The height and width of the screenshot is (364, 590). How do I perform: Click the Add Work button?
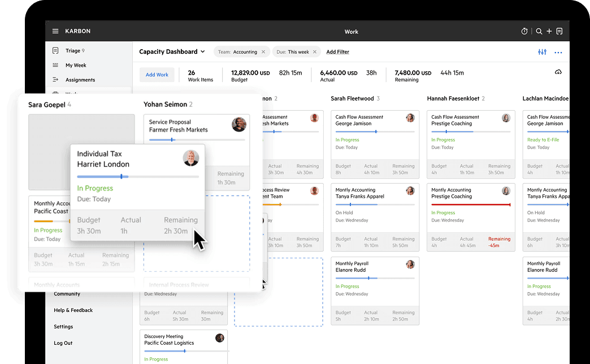point(157,75)
